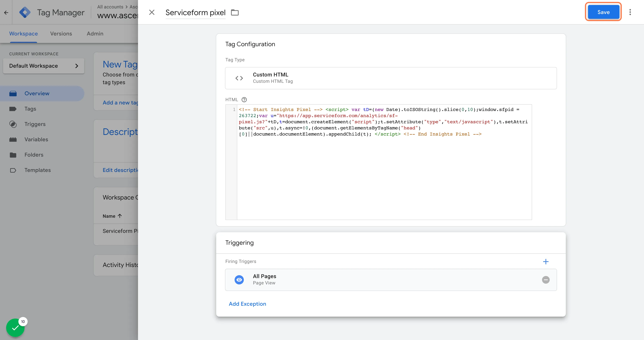Open Variables in the sidebar

point(42,139)
